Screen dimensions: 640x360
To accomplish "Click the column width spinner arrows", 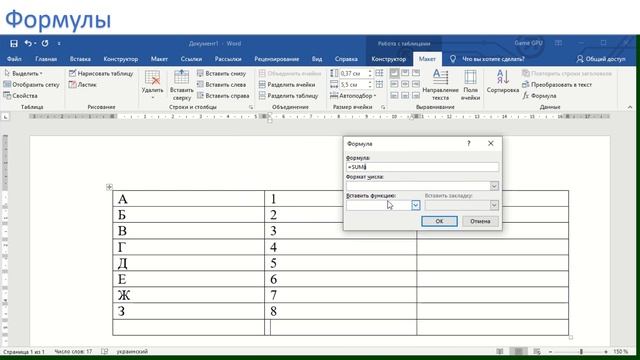I will pos(370,84).
